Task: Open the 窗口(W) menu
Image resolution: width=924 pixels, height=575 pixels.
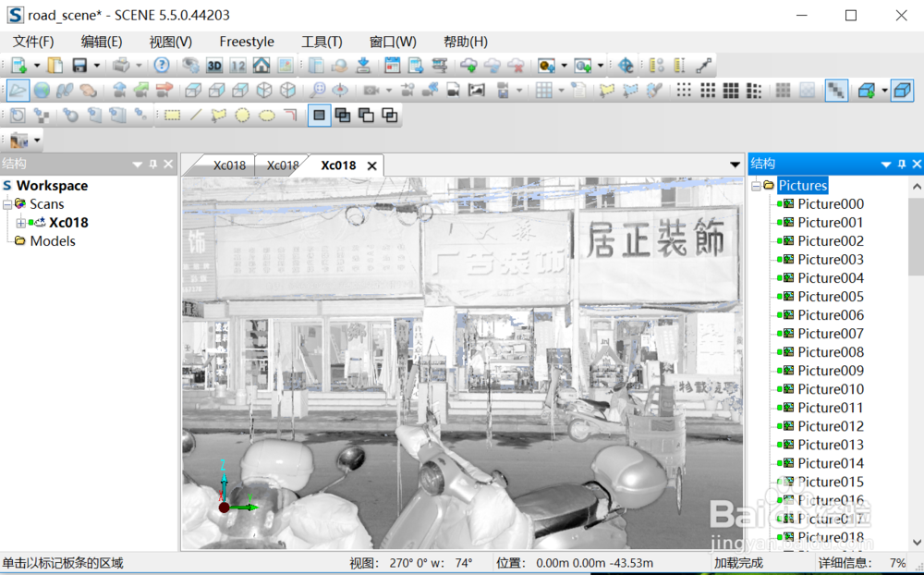Action: 393,42
